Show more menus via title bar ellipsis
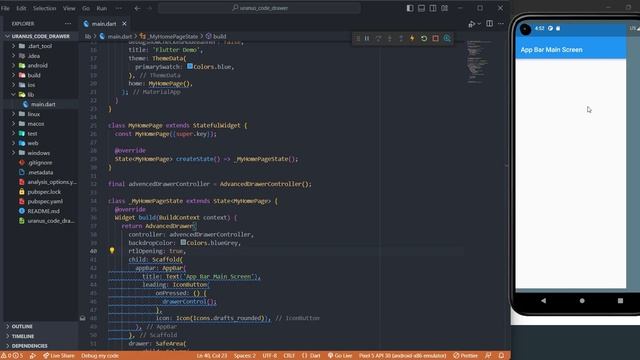 (119, 8)
